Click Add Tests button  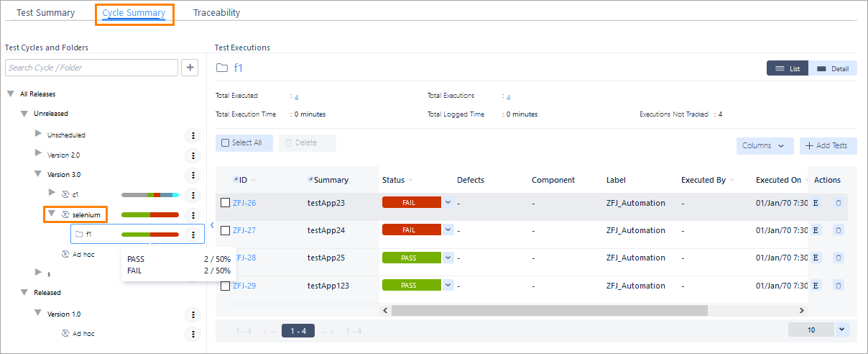click(828, 145)
